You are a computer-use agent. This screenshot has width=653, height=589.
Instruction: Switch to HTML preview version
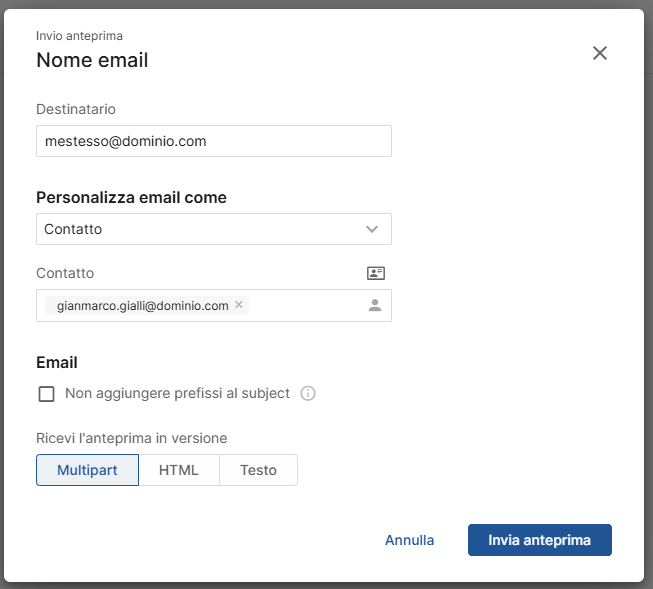tap(179, 470)
